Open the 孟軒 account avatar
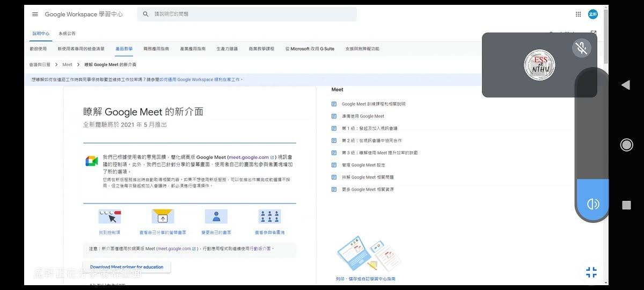Viewport: 644px width, 290px height. [x=592, y=14]
